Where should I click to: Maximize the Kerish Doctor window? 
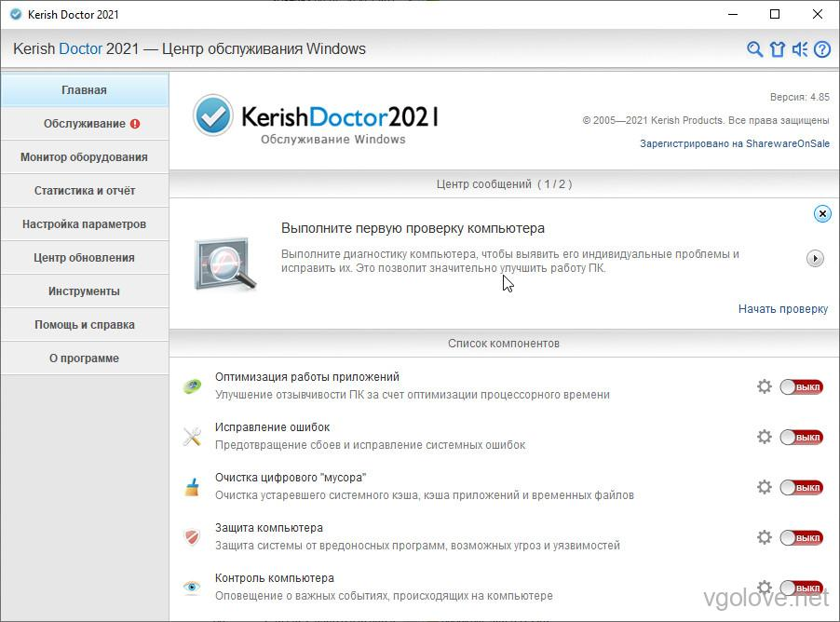tap(775, 15)
